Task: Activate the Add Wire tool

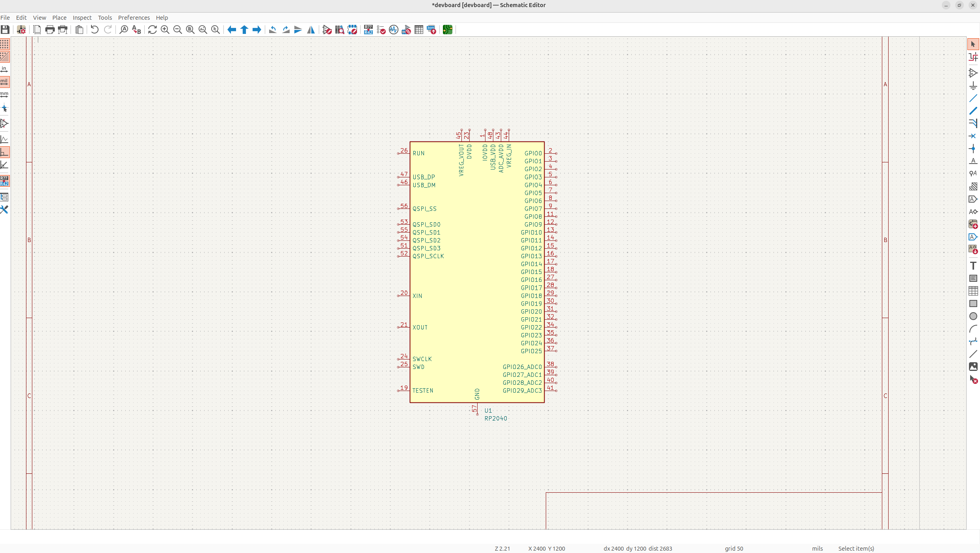Action: tap(973, 98)
